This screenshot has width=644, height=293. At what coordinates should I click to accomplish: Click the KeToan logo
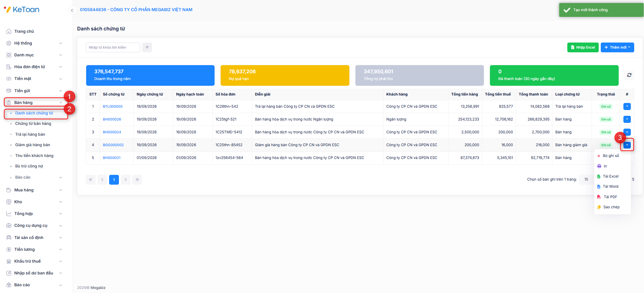point(21,9)
